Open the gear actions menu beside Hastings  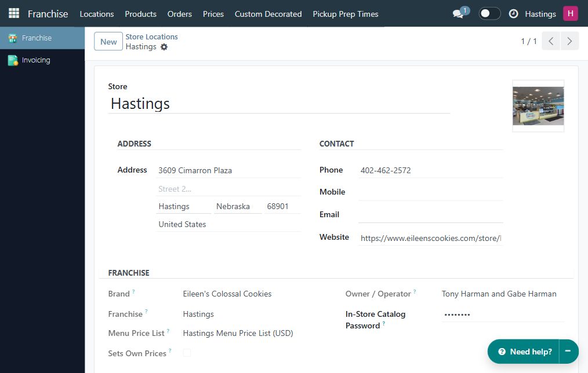click(164, 47)
